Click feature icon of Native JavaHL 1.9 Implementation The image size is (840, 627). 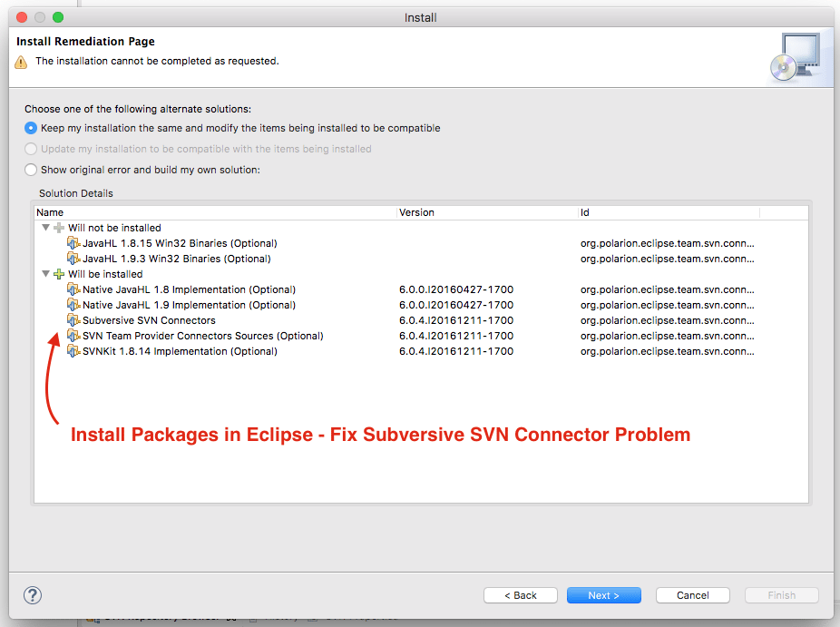pos(73,305)
